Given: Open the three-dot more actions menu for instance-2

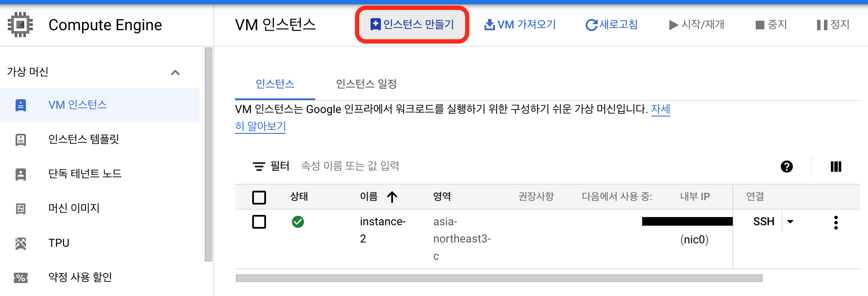Looking at the screenshot, I should pos(836,223).
